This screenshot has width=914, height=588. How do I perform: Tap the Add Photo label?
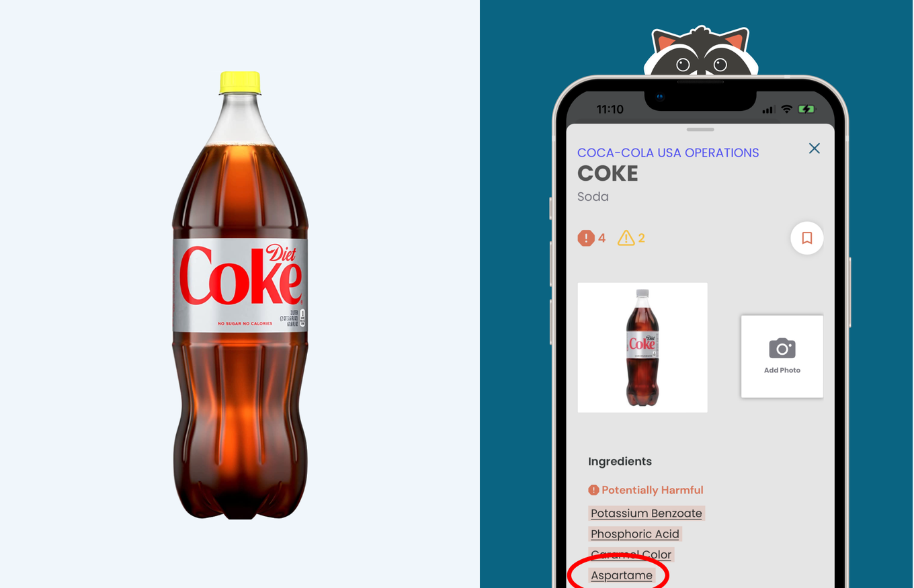(782, 370)
